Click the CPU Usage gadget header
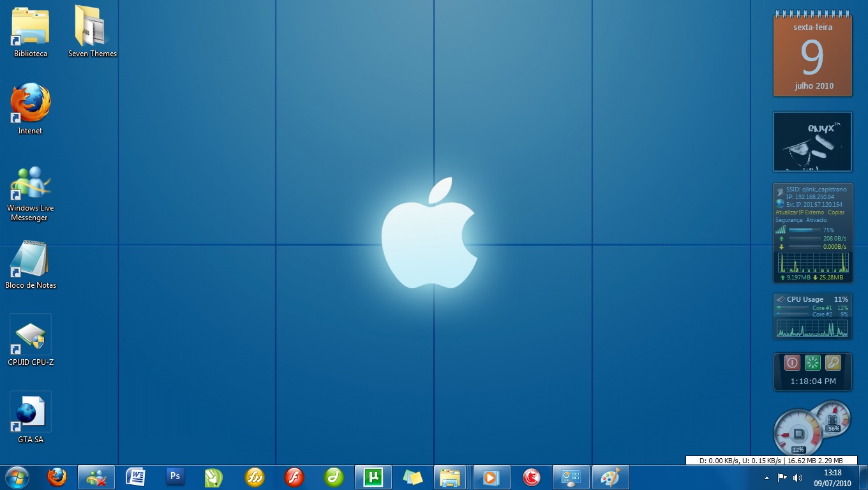The image size is (868, 490). 812,299
